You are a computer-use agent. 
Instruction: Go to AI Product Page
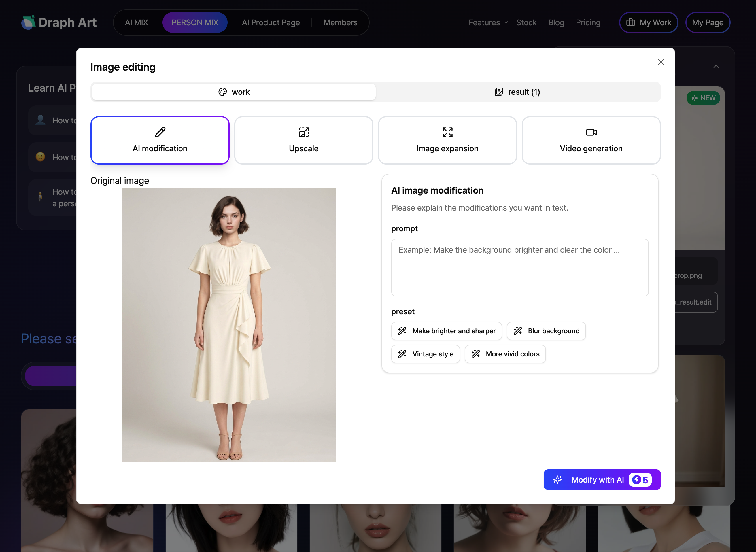click(271, 22)
